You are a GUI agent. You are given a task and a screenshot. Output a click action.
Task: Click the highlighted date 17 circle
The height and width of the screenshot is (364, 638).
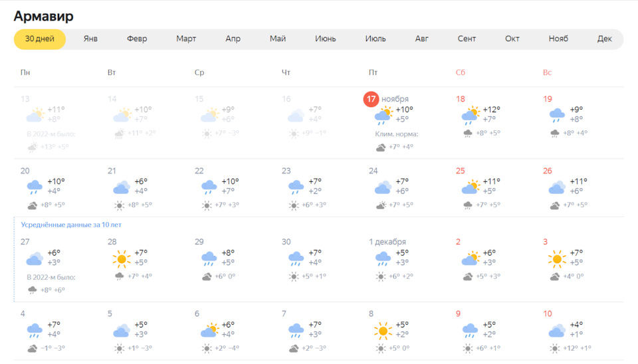click(371, 99)
